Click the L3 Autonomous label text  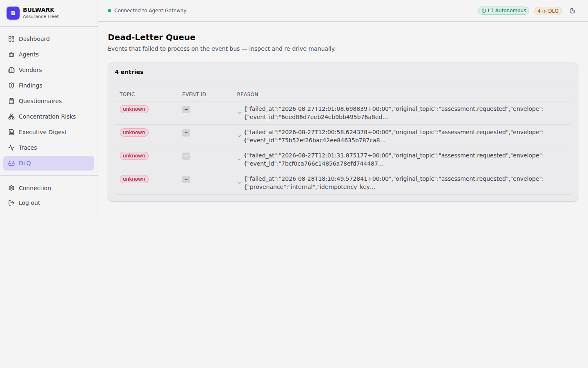[507, 11]
